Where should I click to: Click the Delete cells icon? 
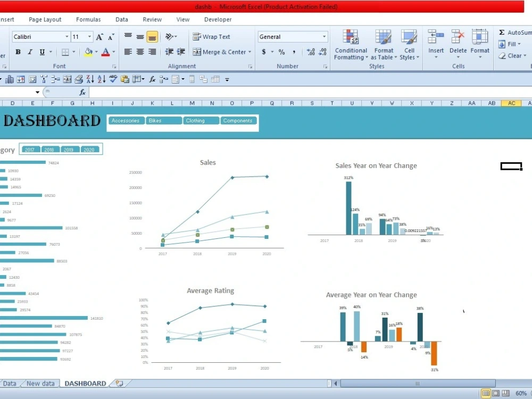458,37
